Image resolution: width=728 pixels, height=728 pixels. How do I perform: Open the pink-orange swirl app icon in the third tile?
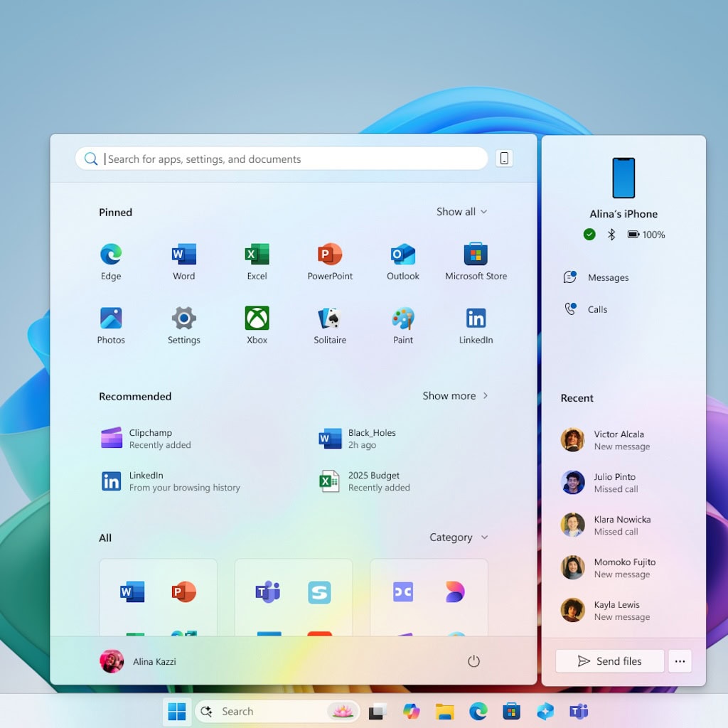click(454, 592)
